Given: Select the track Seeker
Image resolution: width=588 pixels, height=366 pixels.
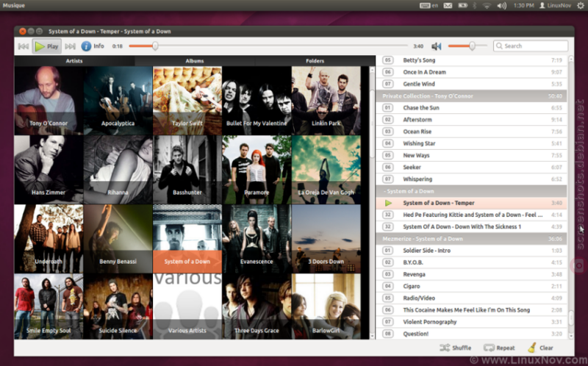Looking at the screenshot, I should (x=471, y=168).
